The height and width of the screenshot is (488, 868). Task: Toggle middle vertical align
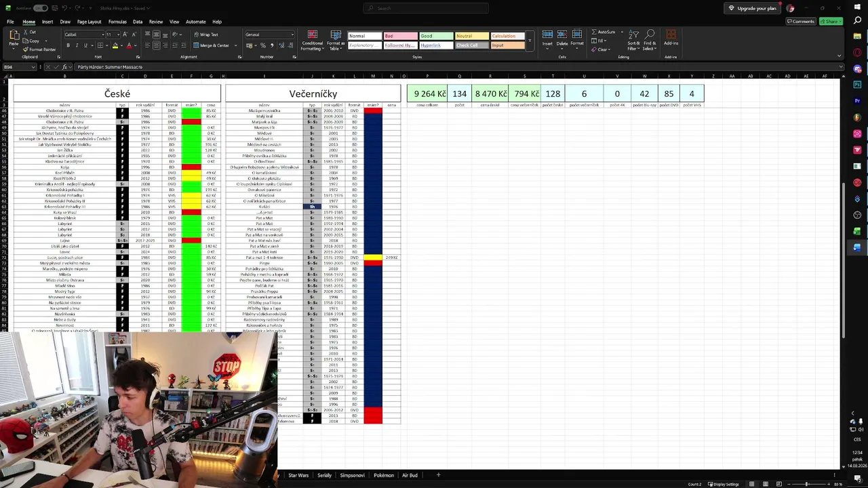pyautogui.click(x=156, y=35)
